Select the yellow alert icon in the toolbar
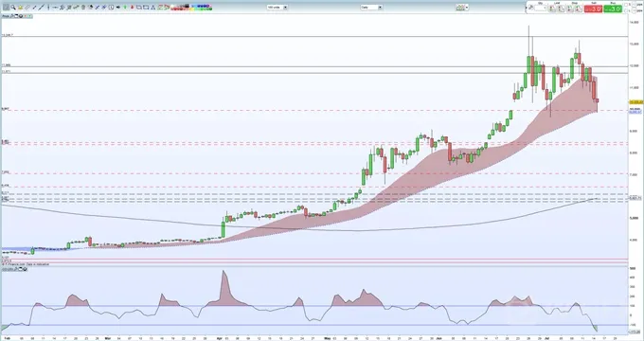The height and width of the screenshot is (341, 644). [21, 8]
